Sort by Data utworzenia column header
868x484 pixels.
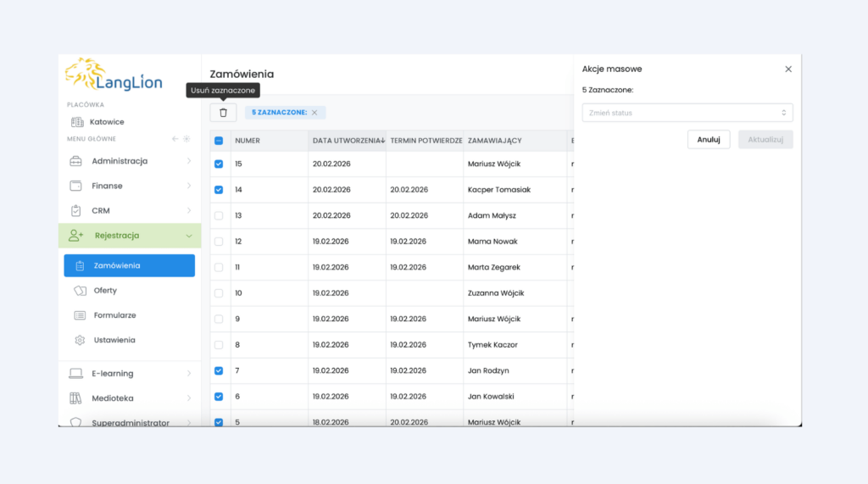[x=347, y=141]
